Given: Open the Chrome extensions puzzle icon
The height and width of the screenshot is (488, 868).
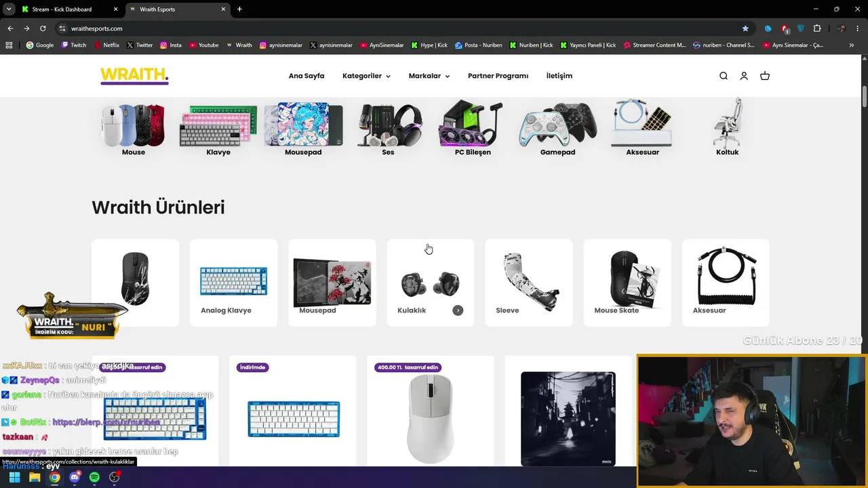Looking at the screenshot, I should coord(817,28).
